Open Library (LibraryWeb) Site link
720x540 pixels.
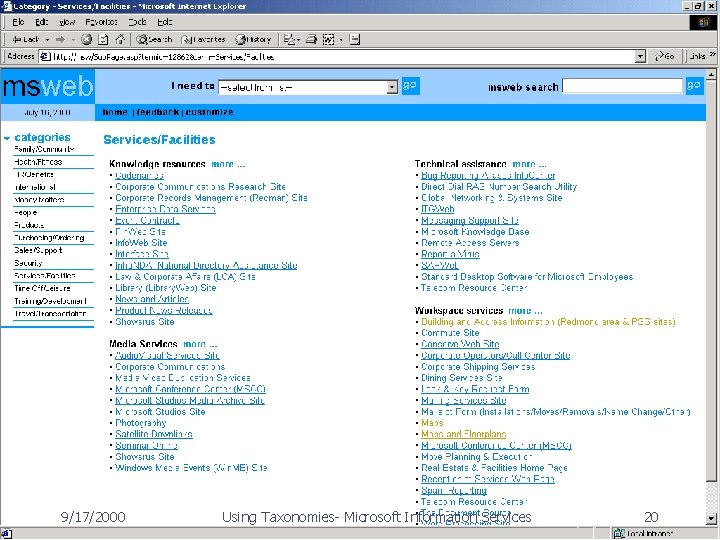click(165, 288)
